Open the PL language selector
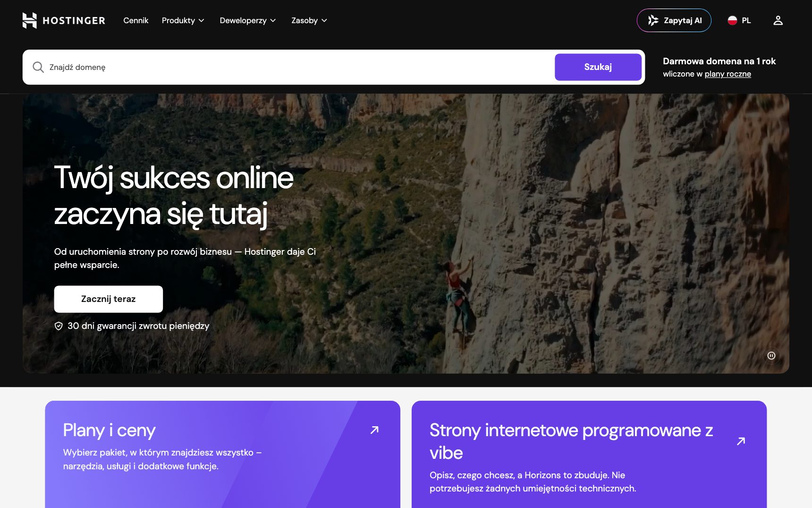This screenshot has height=508, width=812. pyautogui.click(x=739, y=20)
